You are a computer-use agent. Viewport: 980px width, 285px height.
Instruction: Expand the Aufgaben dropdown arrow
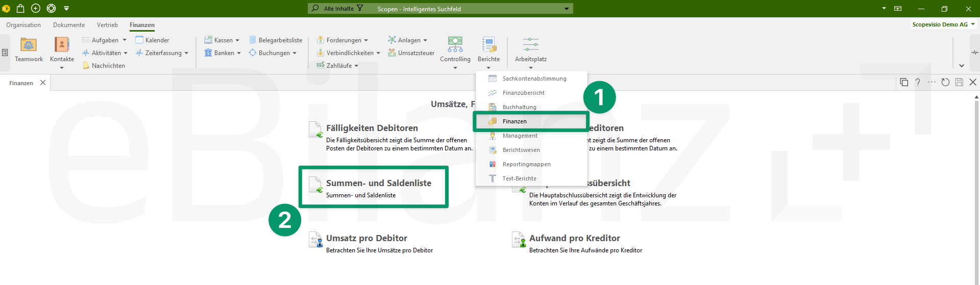click(124, 40)
